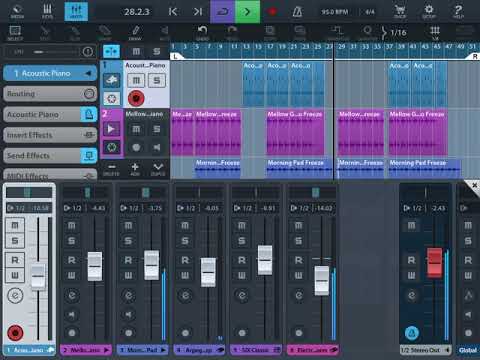Click the Acoustic Piano track instrument icon
480x360 pixels.
coord(112,80)
